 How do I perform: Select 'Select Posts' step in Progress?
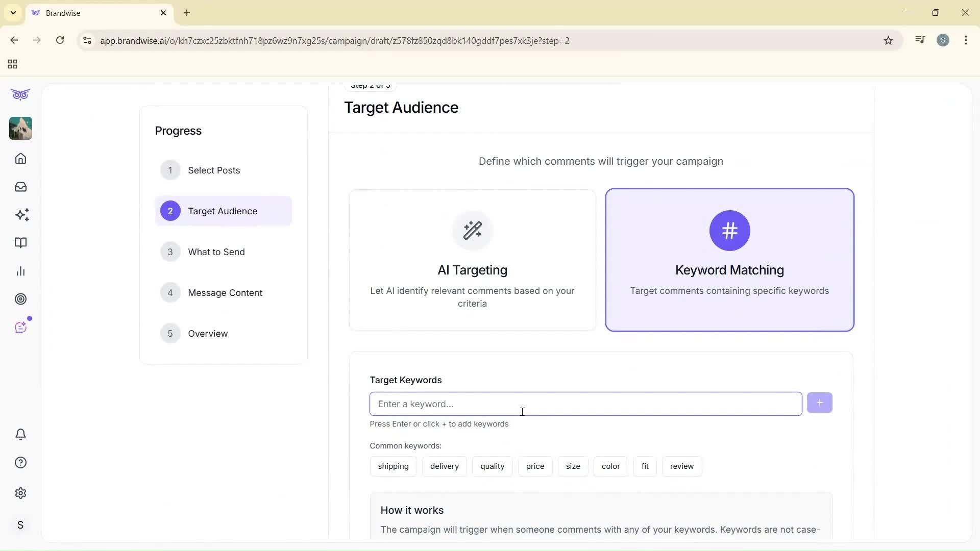(214, 170)
